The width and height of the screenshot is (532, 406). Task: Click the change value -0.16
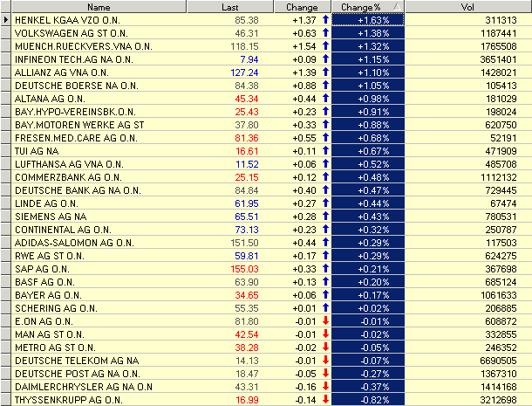[305, 387]
